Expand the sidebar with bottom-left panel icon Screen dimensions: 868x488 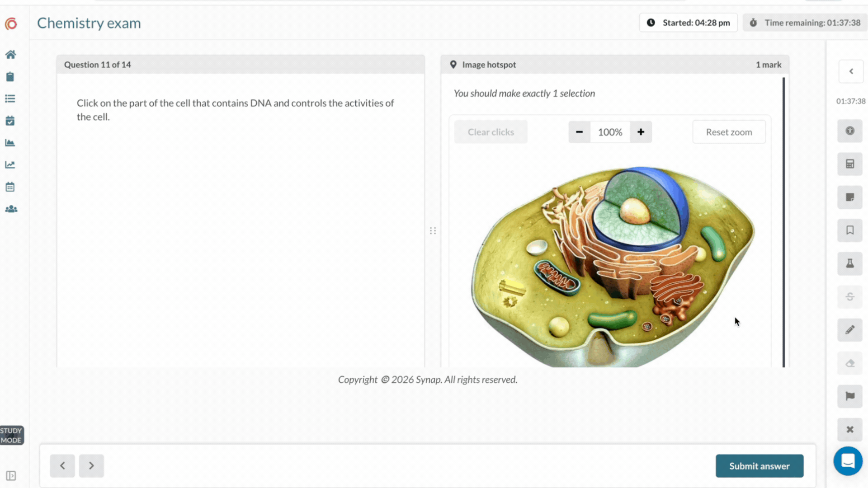[11, 476]
